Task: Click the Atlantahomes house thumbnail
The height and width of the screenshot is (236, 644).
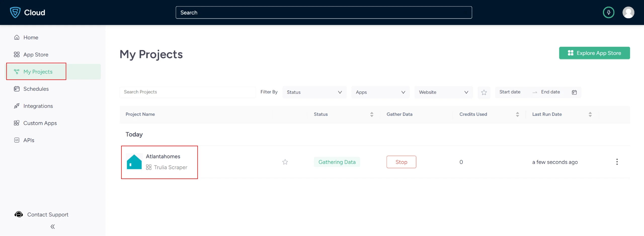Action: [134, 162]
